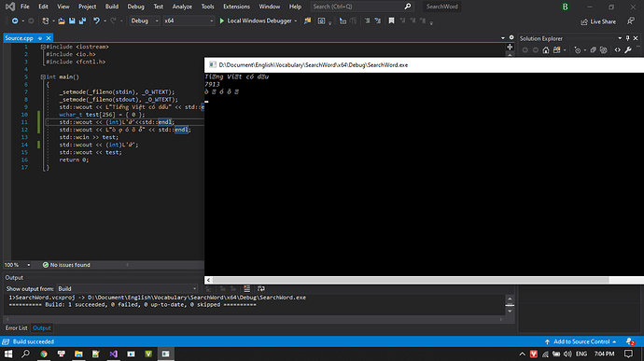The image size is (644, 361).
Task: Open the Help menu
Action: [x=295, y=7]
